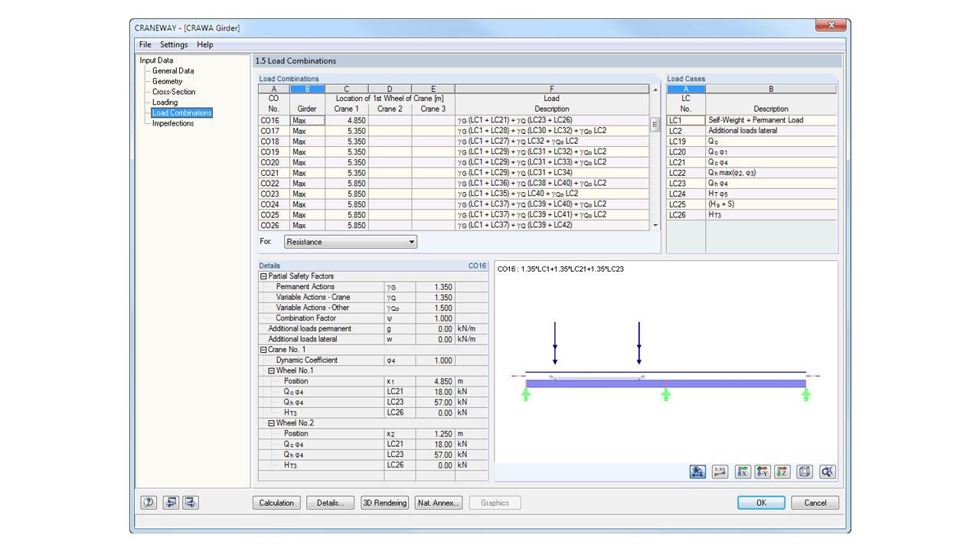Select load case LC1 in Load Cases
980x551 pixels.
(x=686, y=120)
